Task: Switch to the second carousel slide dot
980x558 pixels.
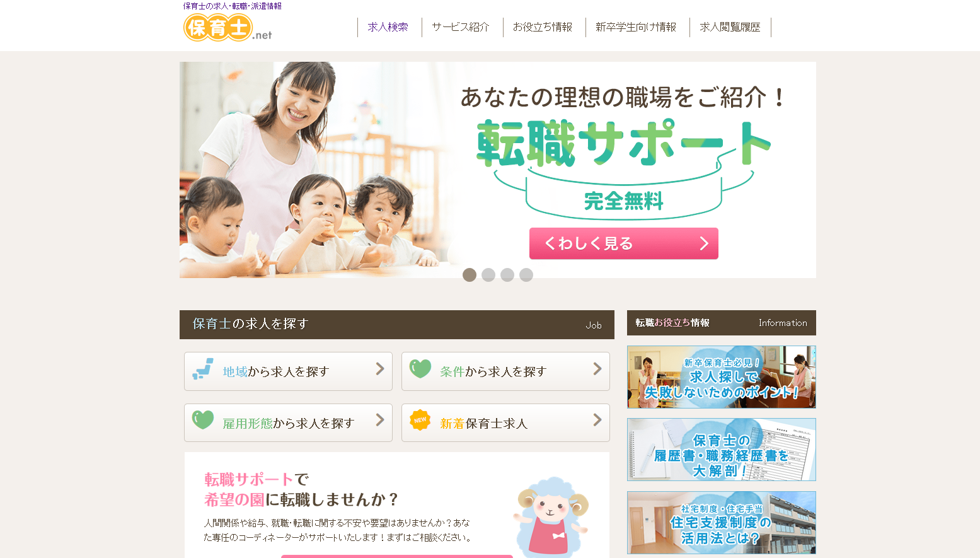Action: (x=488, y=275)
